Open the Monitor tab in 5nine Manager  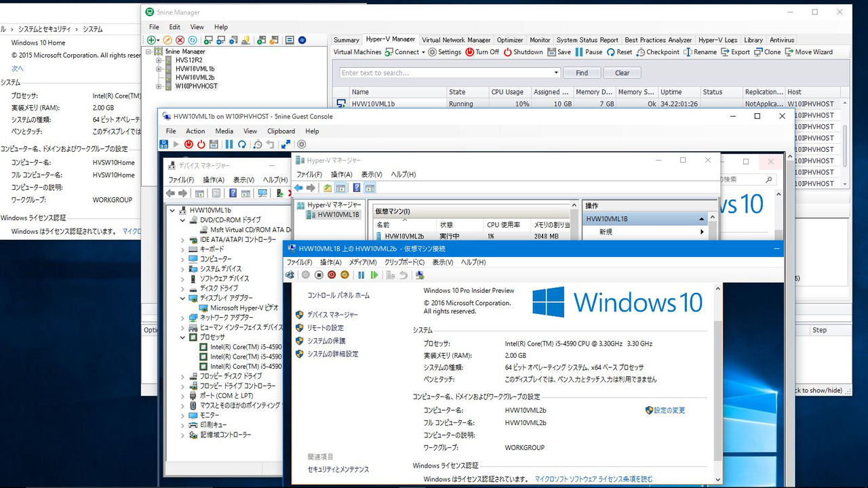[x=540, y=40]
